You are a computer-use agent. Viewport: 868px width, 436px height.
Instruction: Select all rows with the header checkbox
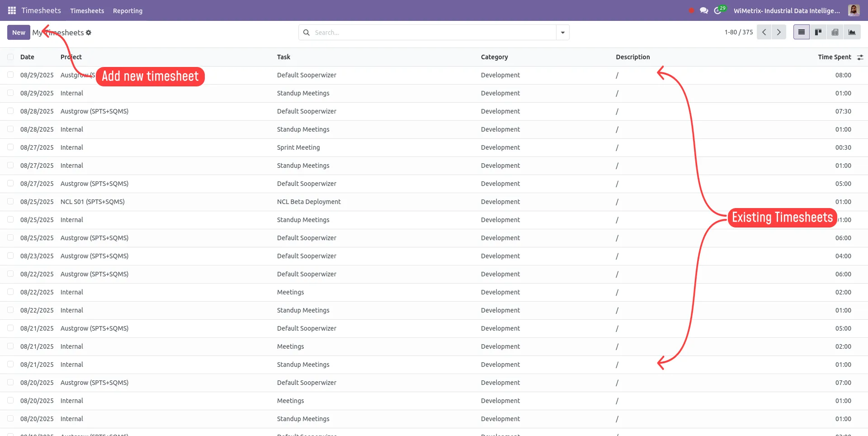tap(10, 57)
